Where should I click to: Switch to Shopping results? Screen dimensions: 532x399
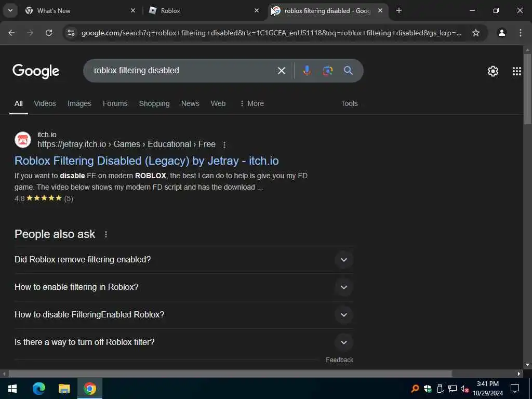(x=154, y=103)
